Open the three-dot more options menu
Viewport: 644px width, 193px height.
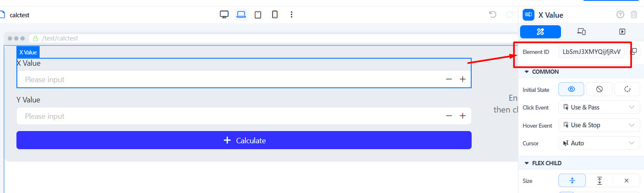[291, 15]
